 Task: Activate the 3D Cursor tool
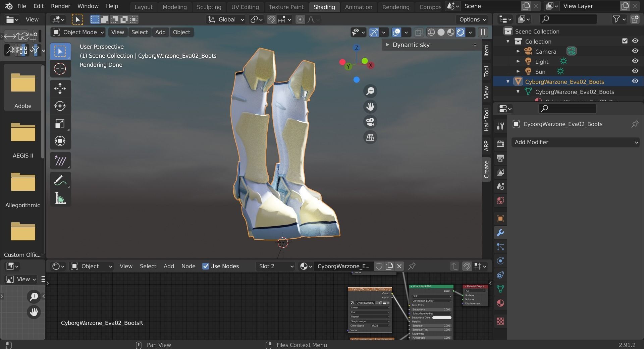point(60,69)
